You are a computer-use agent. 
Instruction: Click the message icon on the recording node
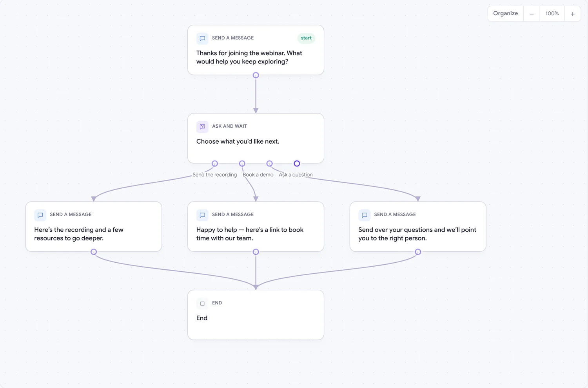point(40,215)
